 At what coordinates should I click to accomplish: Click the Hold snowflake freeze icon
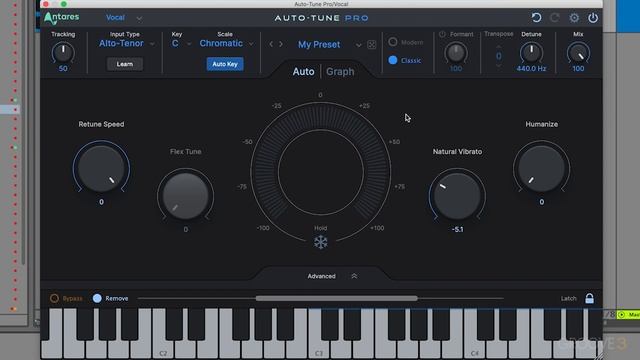pos(320,242)
